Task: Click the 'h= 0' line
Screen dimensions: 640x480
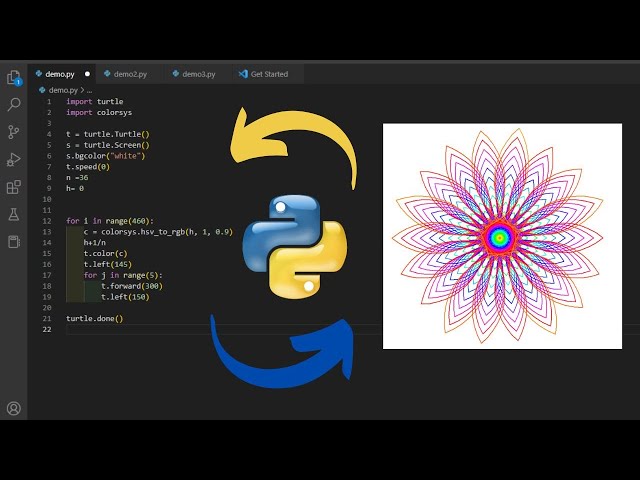Action: pos(75,188)
